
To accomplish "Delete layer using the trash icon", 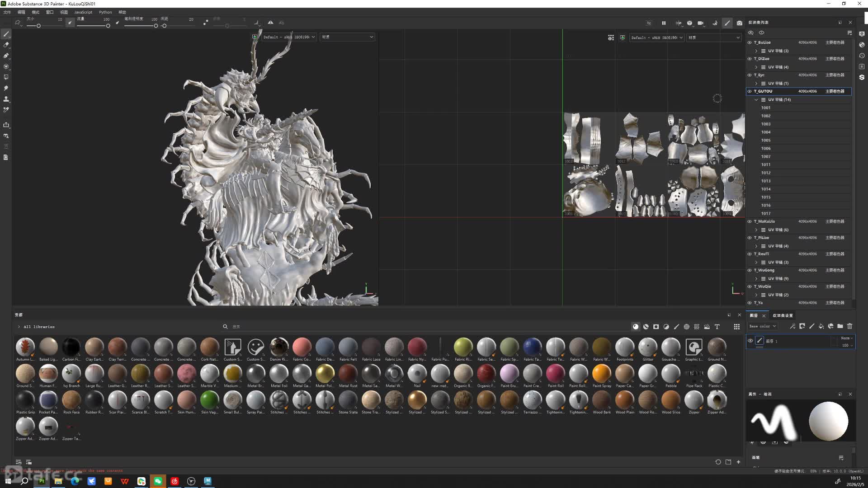I will click(849, 326).
